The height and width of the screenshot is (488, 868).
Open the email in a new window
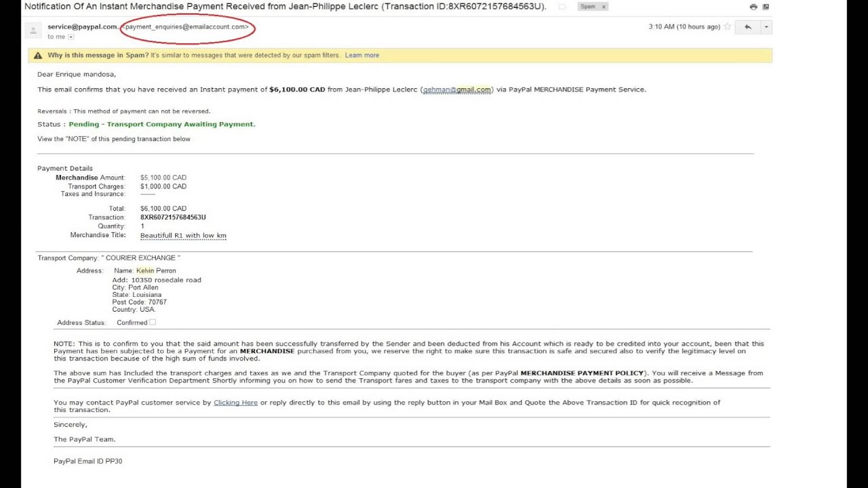[x=766, y=7]
